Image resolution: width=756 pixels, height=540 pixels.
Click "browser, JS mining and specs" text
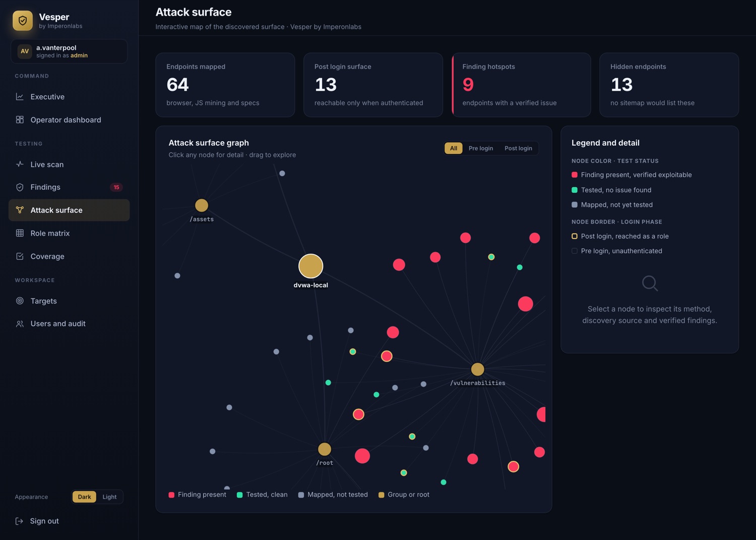(213, 103)
